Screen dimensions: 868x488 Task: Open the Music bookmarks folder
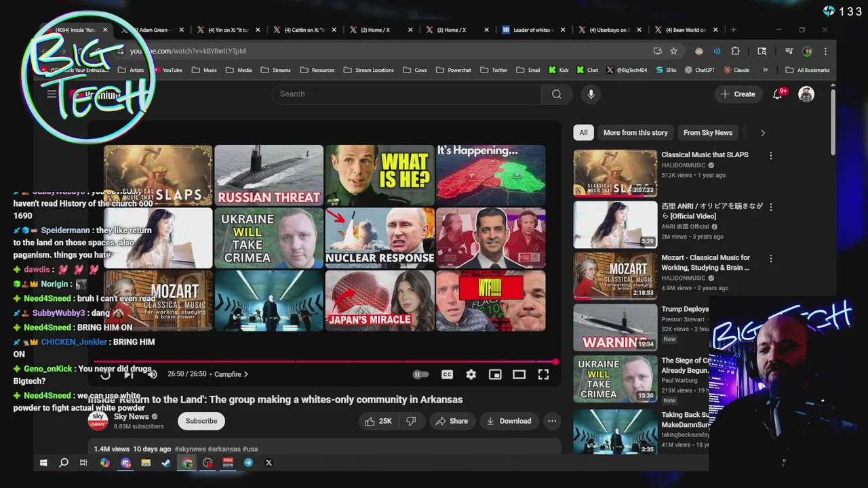point(204,70)
